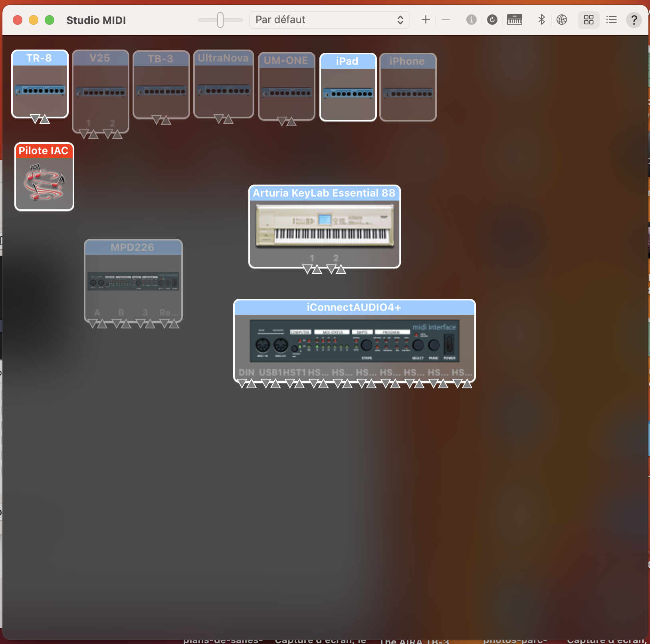
Task: Click port B label on MPD226
Action: [x=121, y=312]
